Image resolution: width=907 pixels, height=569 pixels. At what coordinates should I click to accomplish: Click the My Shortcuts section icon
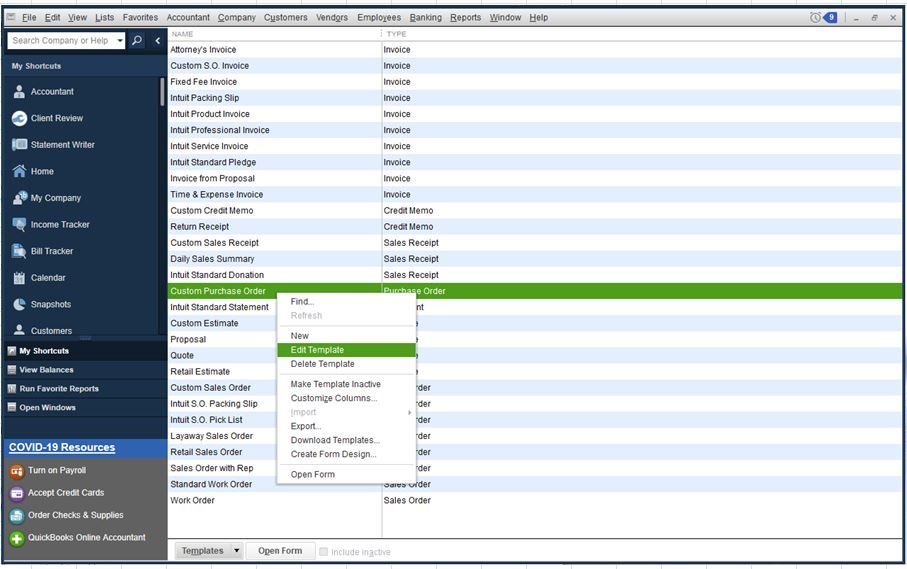(12, 351)
